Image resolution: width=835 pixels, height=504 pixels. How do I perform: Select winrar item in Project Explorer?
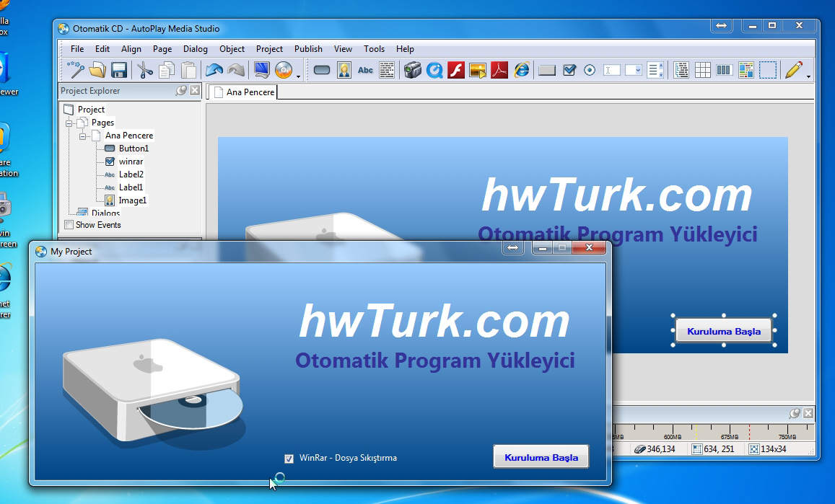131,162
